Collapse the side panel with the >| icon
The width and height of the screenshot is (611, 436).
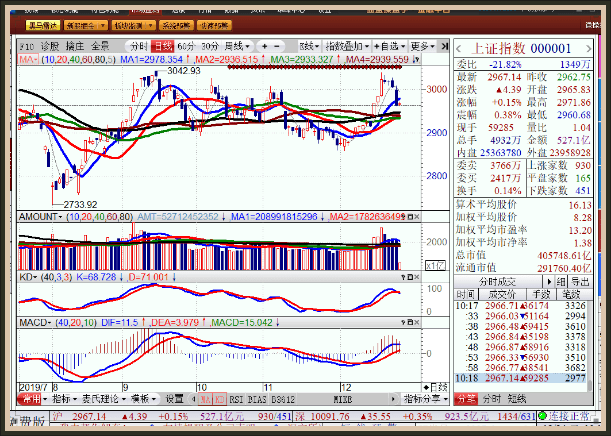point(444,46)
